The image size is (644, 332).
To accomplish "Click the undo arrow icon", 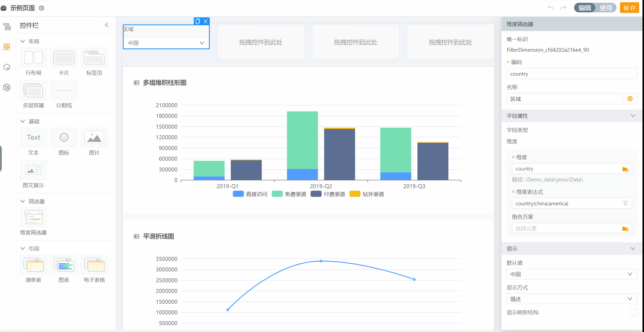I will [x=551, y=8].
